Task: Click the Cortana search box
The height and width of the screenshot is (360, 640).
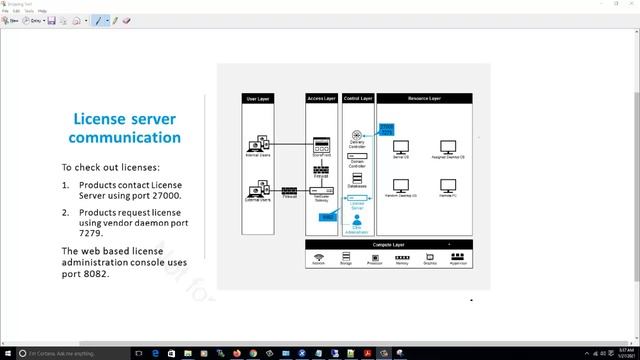Action: click(73, 353)
